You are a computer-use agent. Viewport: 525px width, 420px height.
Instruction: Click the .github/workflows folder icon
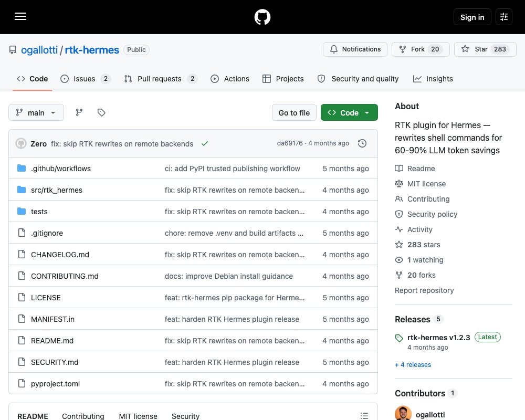pyautogui.click(x=22, y=168)
